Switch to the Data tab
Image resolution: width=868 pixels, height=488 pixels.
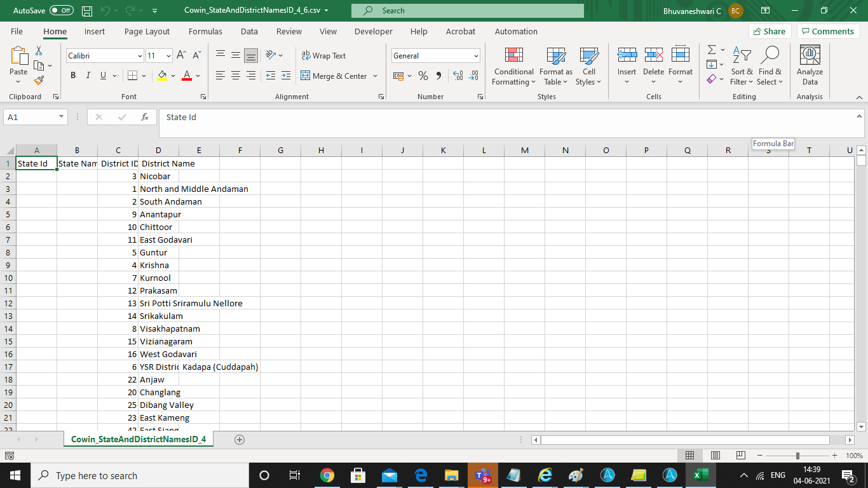[249, 31]
